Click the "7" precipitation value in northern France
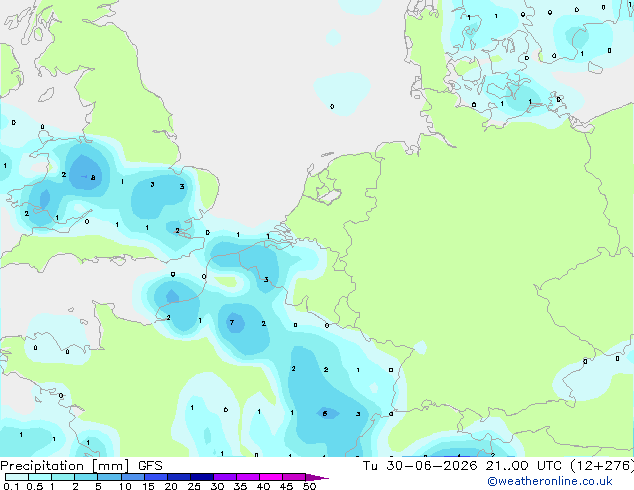This screenshot has width=634, height=490. point(232,322)
